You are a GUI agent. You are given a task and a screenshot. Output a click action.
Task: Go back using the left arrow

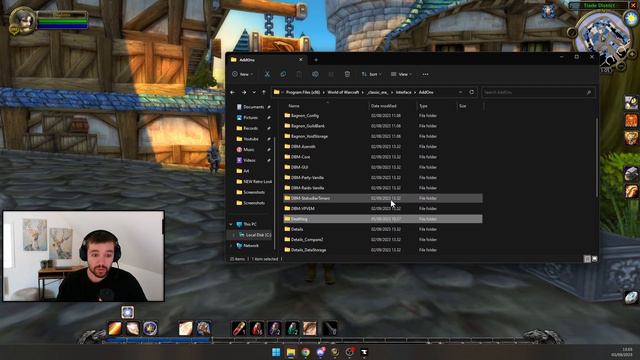coord(233,93)
